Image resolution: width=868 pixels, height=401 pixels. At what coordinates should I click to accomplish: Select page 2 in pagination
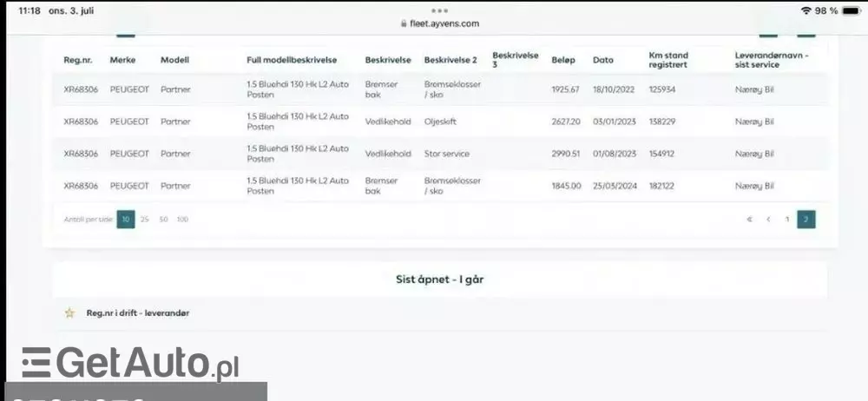tap(806, 220)
